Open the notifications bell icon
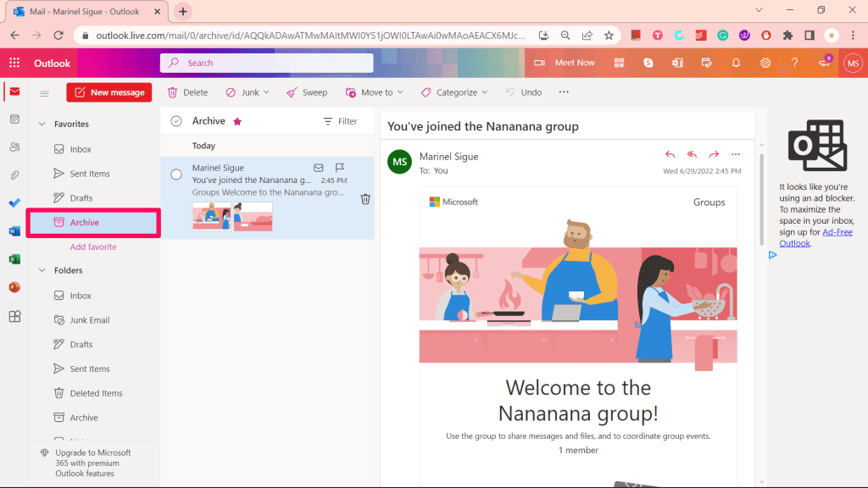Screen dimensions: 868x488 [x=736, y=63]
